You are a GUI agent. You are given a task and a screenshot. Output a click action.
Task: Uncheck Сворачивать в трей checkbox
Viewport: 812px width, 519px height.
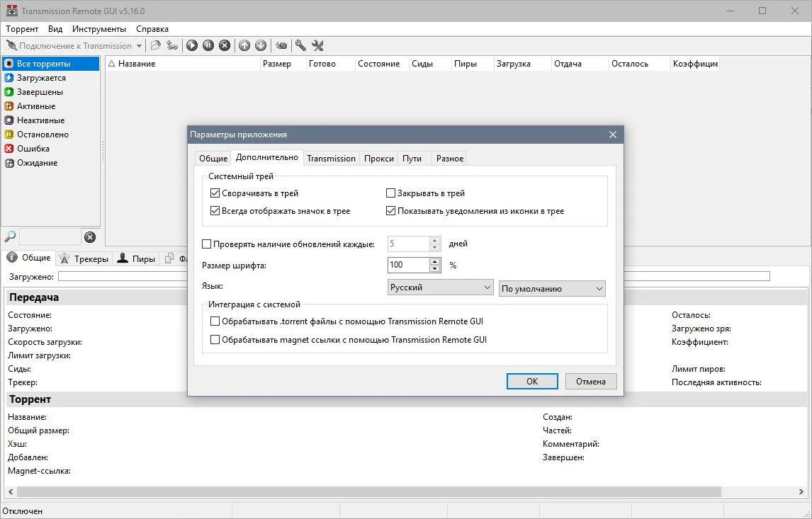(215, 193)
